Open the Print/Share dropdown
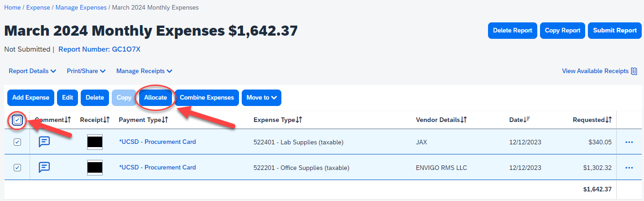 point(86,71)
